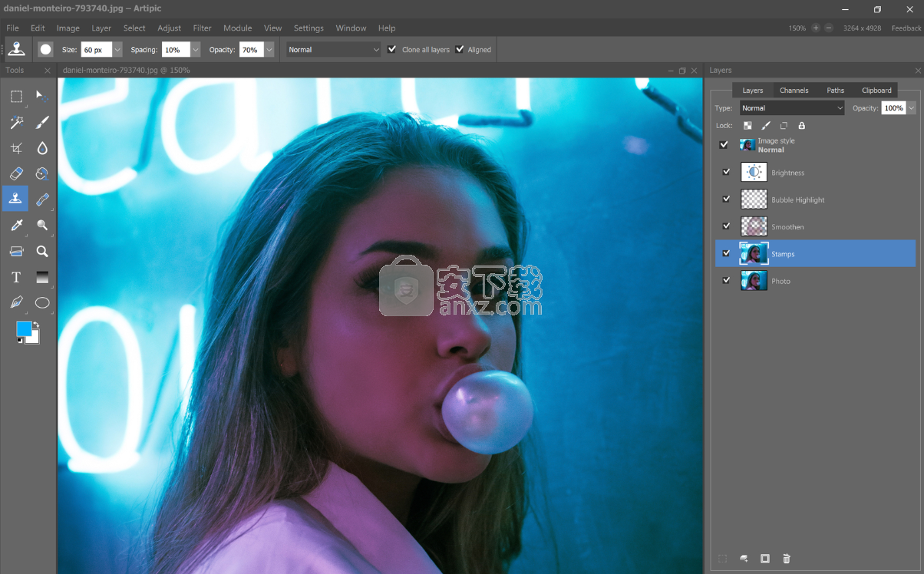
Task: Select the rectangular marquee selection tool
Action: tap(16, 97)
